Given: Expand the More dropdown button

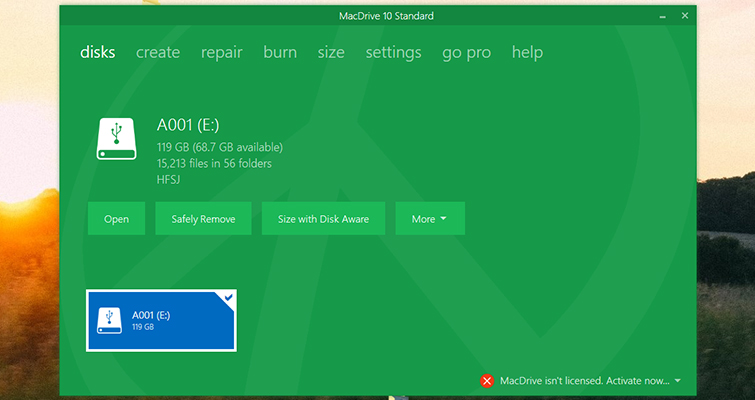Looking at the screenshot, I should 430,219.
